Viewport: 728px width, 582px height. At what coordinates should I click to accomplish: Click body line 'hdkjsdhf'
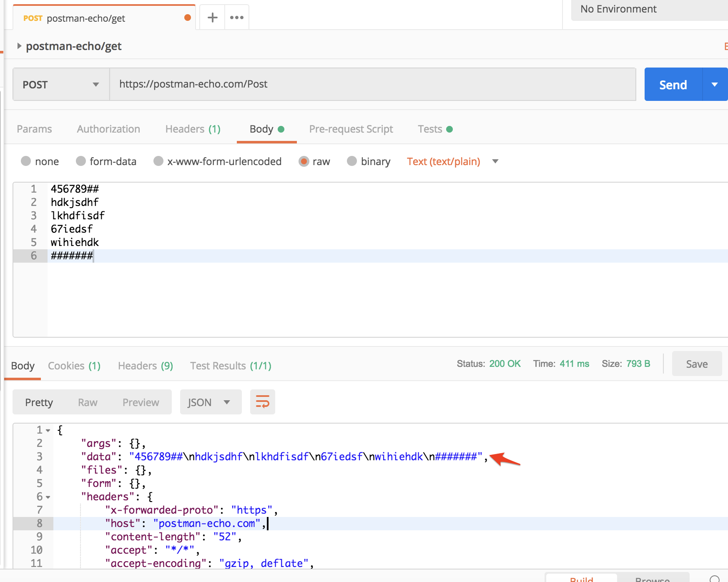coord(75,202)
